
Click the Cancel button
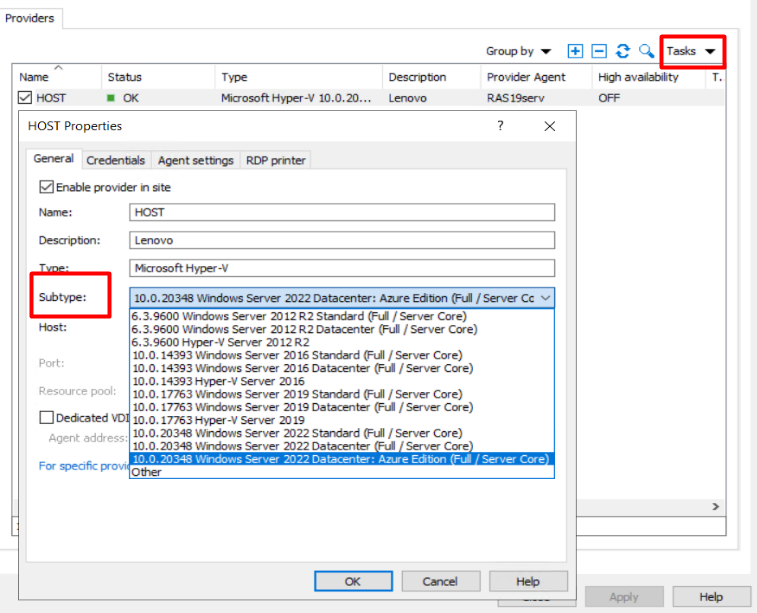(x=440, y=581)
